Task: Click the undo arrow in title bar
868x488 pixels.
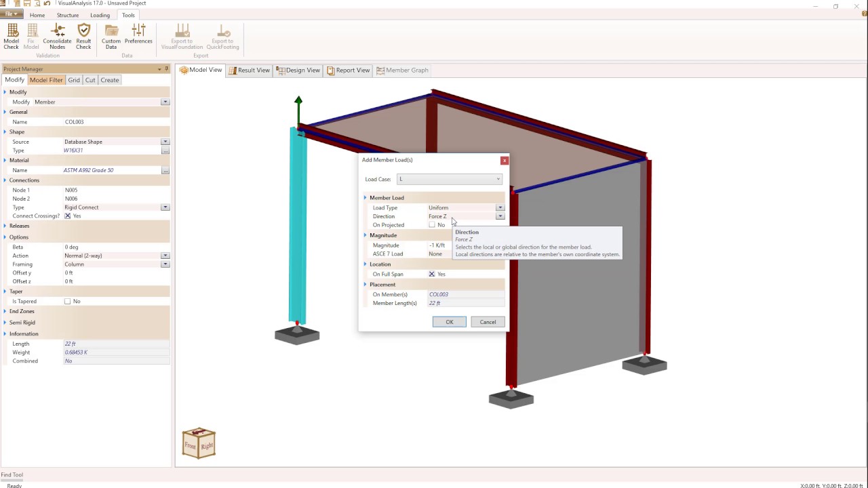Action: (47, 3)
